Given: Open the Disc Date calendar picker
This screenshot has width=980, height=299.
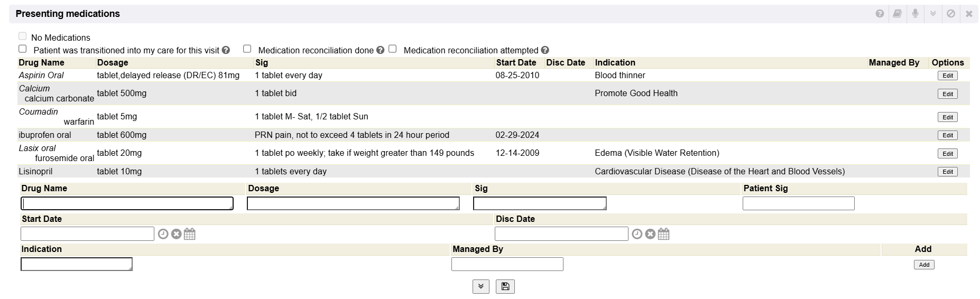Looking at the screenshot, I should click(x=664, y=234).
